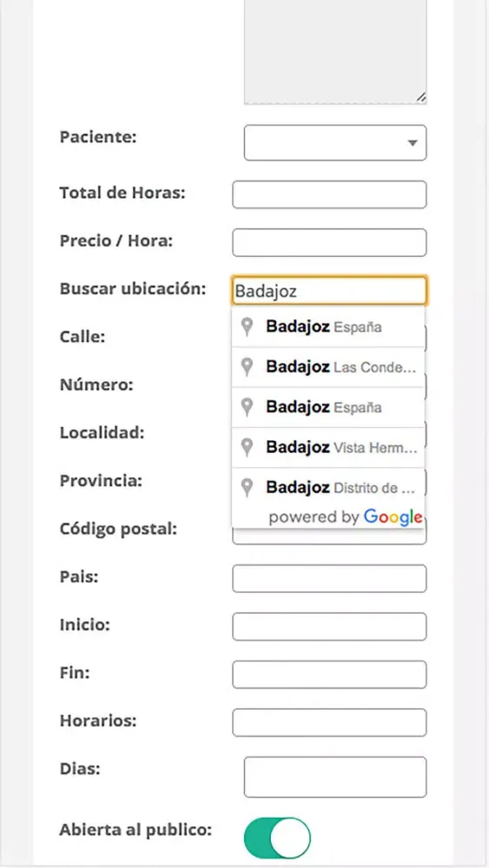489x868 pixels.
Task: Pick the Badajoz Vista Herm... suggestion
Action: (x=328, y=447)
